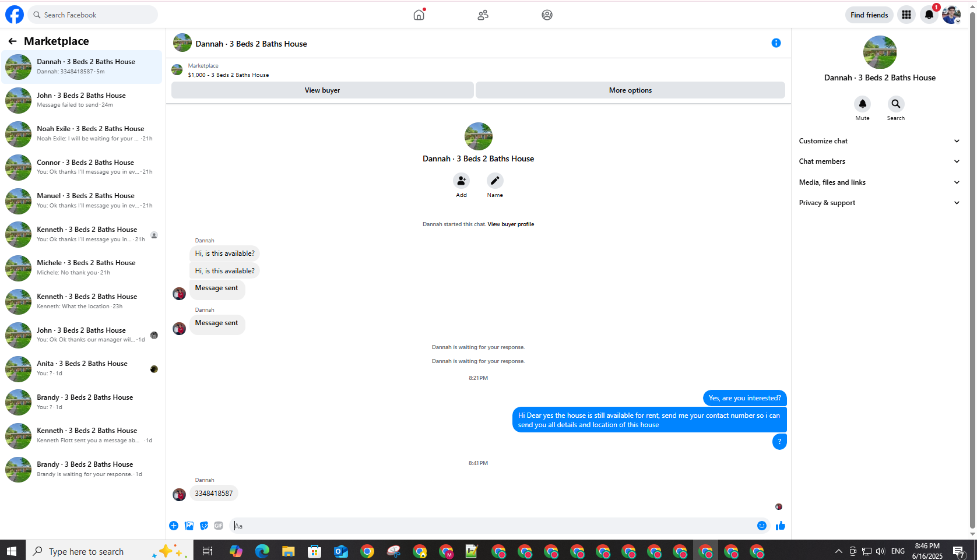The width and height of the screenshot is (977, 560).
Task: Open John's chat with failed message
Action: point(82,100)
